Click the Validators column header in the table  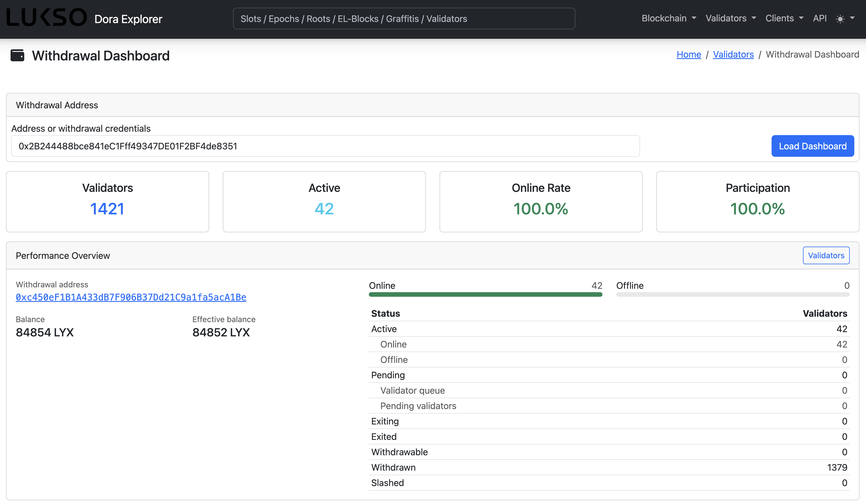tap(825, 314)
